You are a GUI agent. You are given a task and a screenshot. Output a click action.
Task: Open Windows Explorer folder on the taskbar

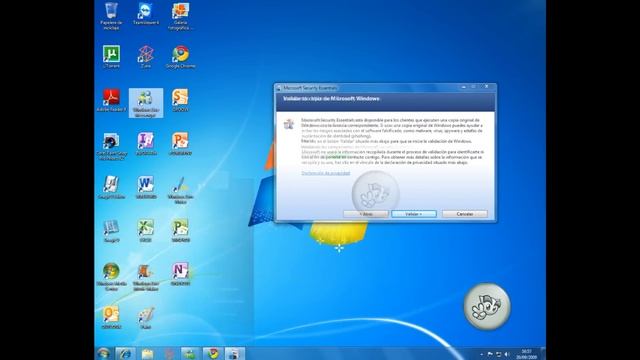[x=147, y=353]
